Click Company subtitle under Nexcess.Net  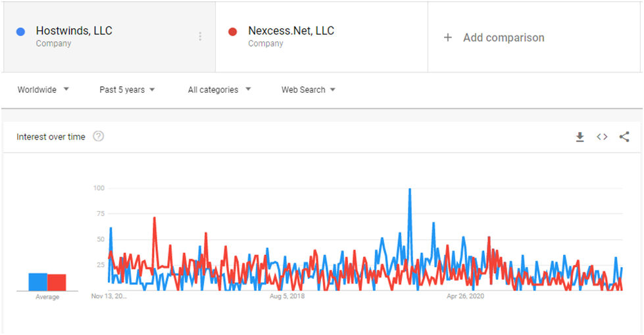click(x=266, y=43)
